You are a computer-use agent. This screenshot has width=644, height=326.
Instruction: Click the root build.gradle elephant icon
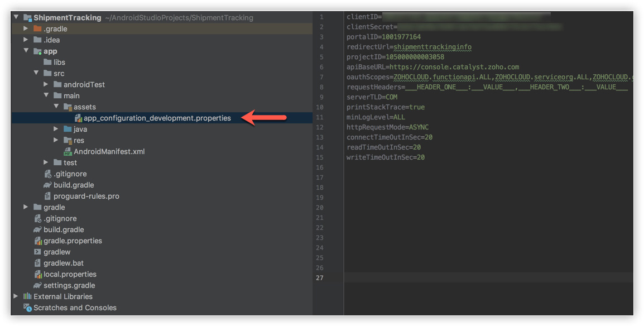coord(37,229)
